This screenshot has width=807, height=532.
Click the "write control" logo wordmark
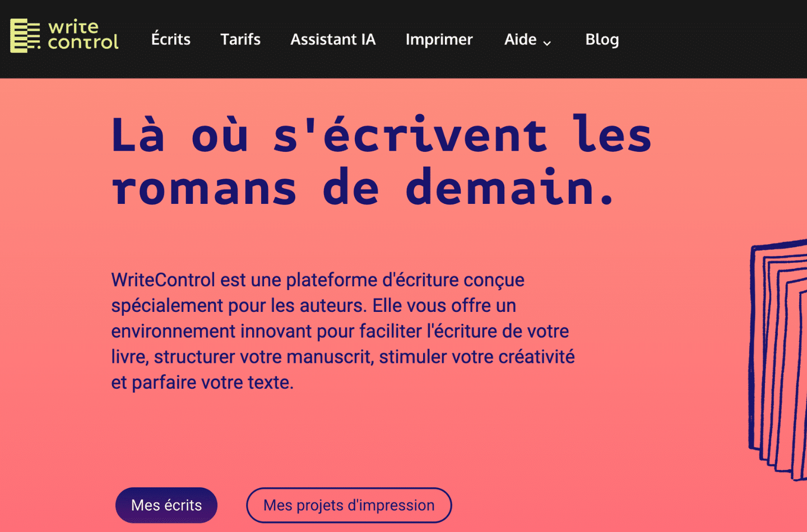[82, 35]
